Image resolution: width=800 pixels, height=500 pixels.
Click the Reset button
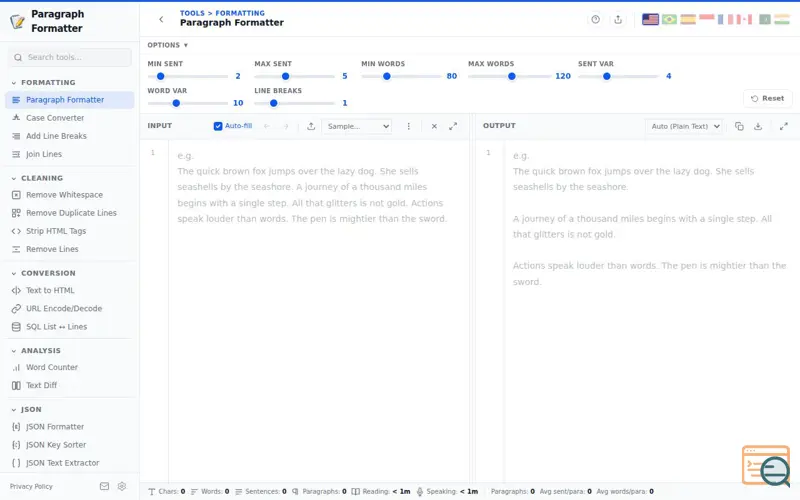[768, 98]
